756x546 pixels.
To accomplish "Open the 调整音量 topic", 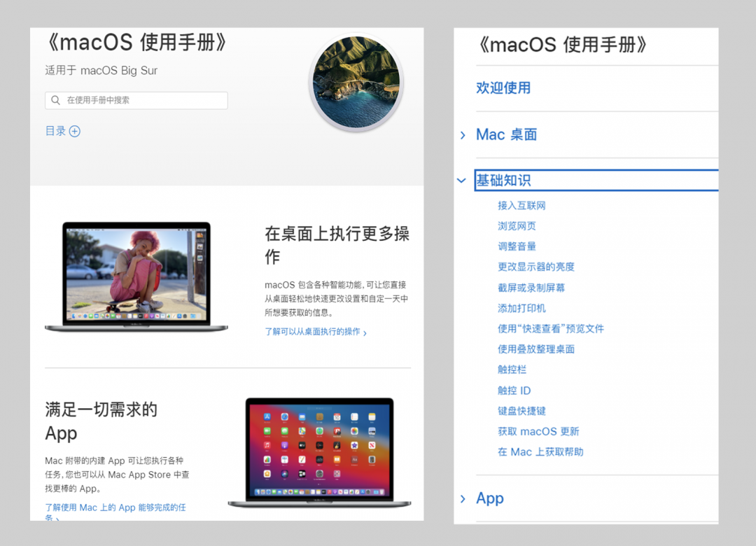I will point(517,246).
